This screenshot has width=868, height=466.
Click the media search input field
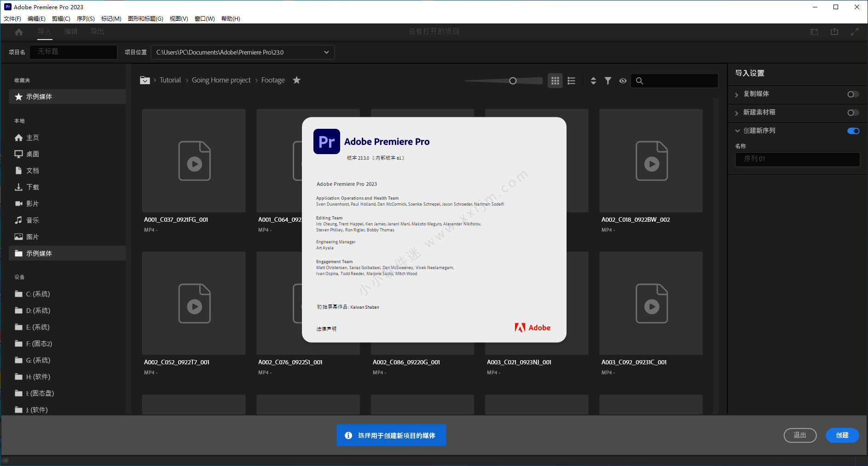(x=674, y=81)
